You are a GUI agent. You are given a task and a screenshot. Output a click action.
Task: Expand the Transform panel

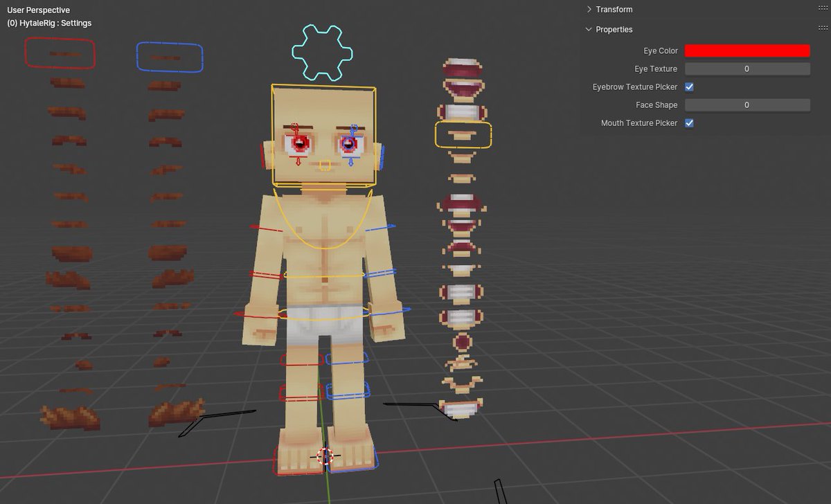point(589,9)
